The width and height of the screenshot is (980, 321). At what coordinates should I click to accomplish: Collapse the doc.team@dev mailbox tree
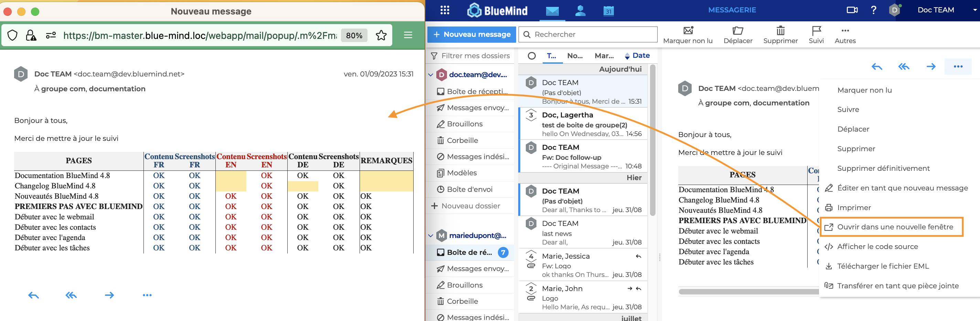(431, 75)
